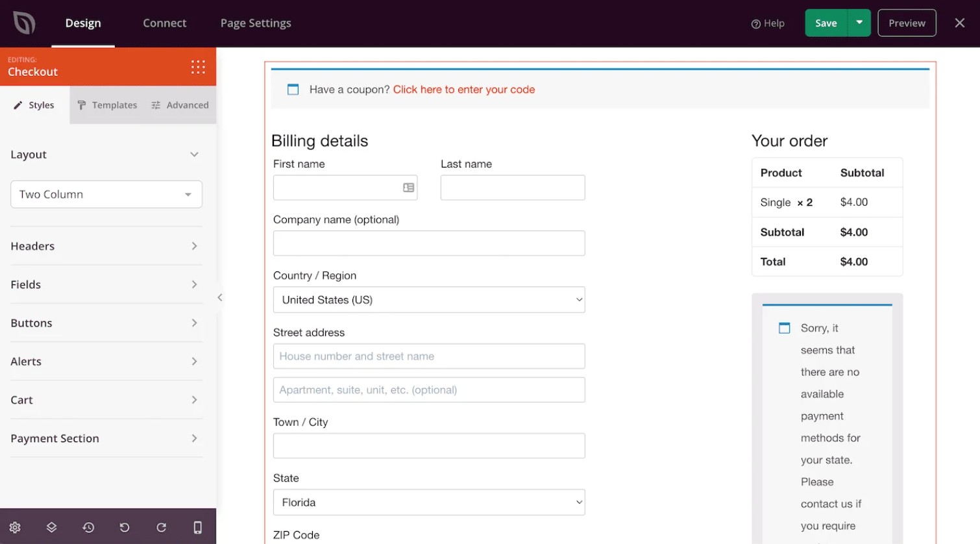Open revision history via the clock icon
The width and height of the screenshot is (980, 544).
tap(88, 527)
